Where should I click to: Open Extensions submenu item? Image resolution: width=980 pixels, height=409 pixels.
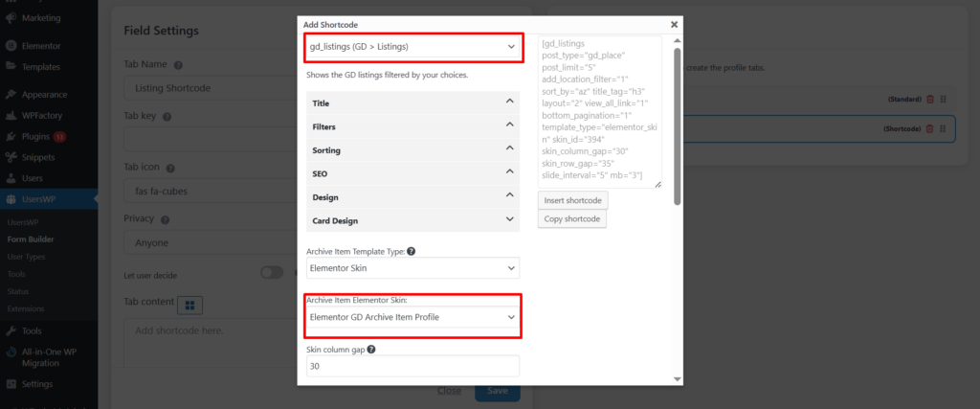(x=26, y=308)
